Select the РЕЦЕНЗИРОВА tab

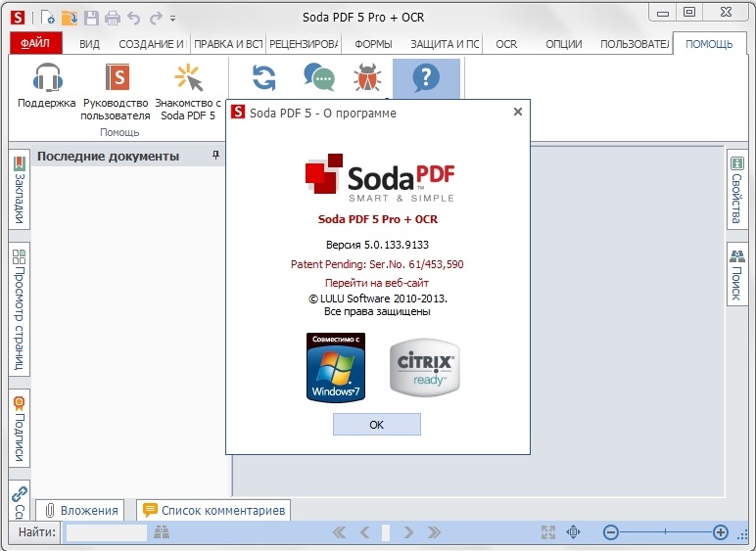304,44
